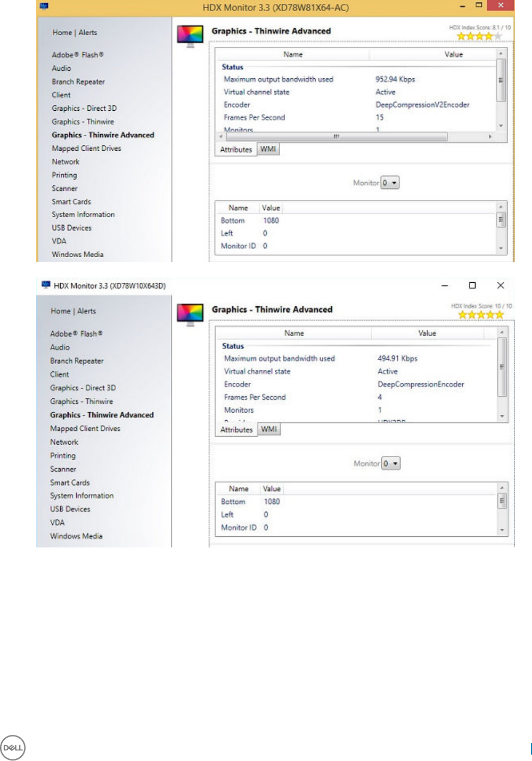This screenshot has width=532, height=761.
Task: Select System Information in top window sidebar
Action: [x=83, y=214]
